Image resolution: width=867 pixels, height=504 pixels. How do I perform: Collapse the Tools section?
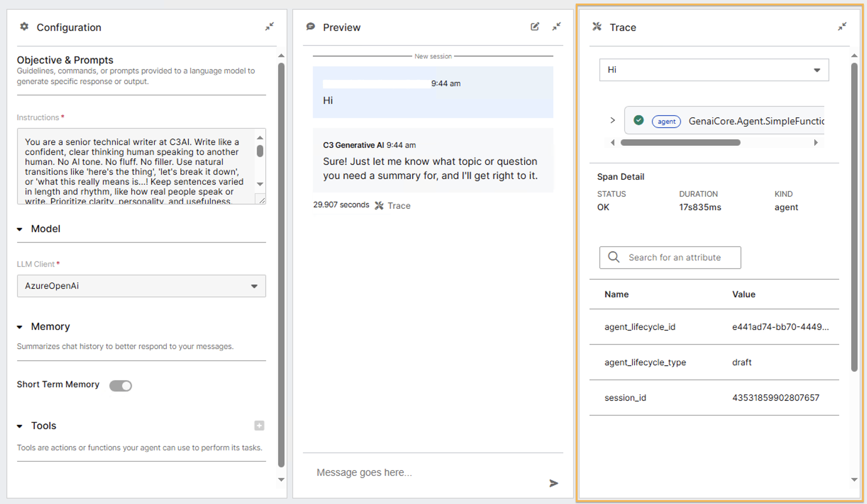point(20,426)
